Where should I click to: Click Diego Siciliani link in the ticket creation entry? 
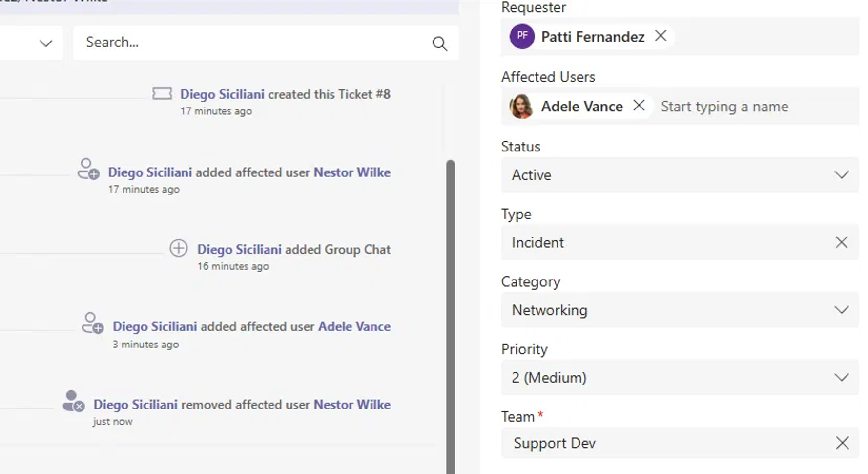(x=223, y=94)
